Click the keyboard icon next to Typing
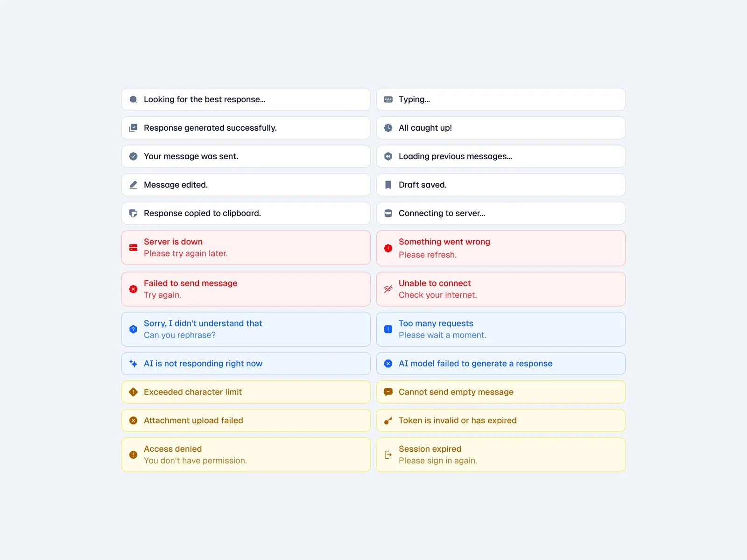Image resolution: width=747 pixels, height=560 pixels. click(x=388, y=99)
